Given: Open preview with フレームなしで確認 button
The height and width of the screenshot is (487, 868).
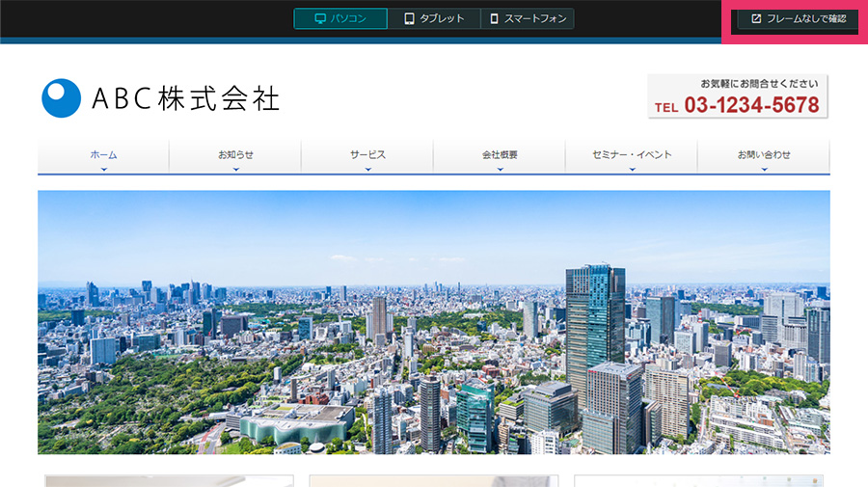Looking at the screenshot, I should (x=798, y=19).
